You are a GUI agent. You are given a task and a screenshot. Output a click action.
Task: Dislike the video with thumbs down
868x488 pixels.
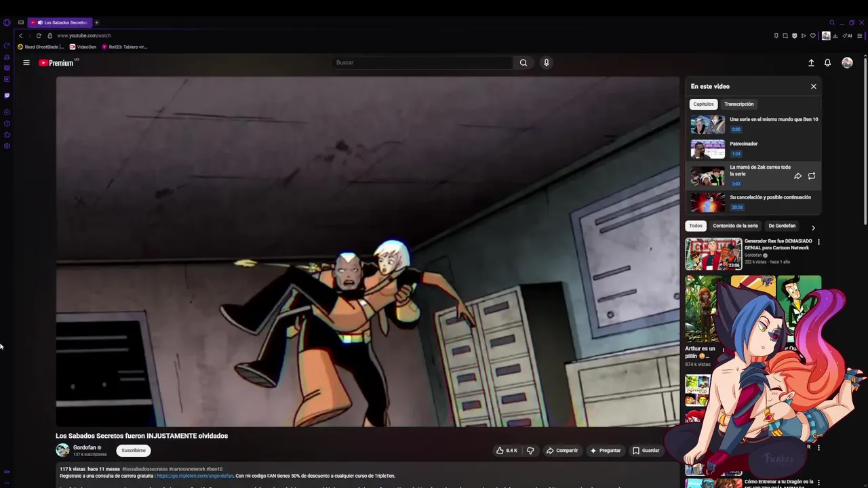[x=530, y=450]
